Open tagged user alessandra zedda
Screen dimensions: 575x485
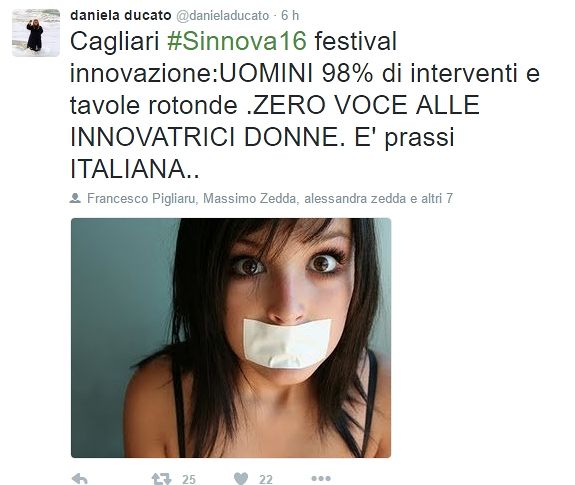pyautogui.click(x=355, y=198)
